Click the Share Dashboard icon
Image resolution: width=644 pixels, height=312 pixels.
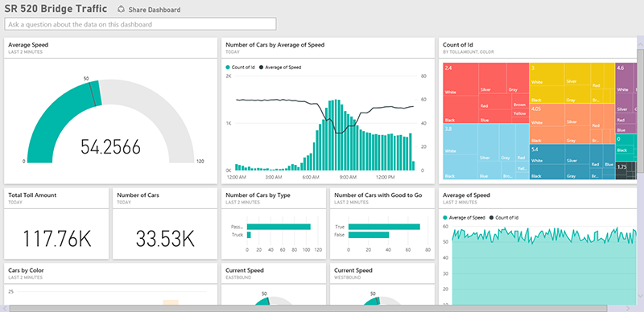[x=122, y=9]
